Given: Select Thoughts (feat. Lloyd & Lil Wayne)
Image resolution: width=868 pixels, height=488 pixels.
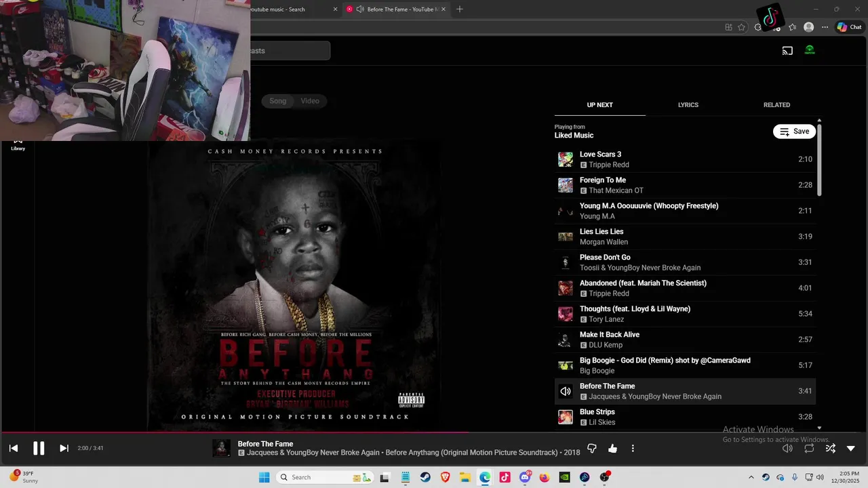Looking at the screenshot, I should [685, 314].
